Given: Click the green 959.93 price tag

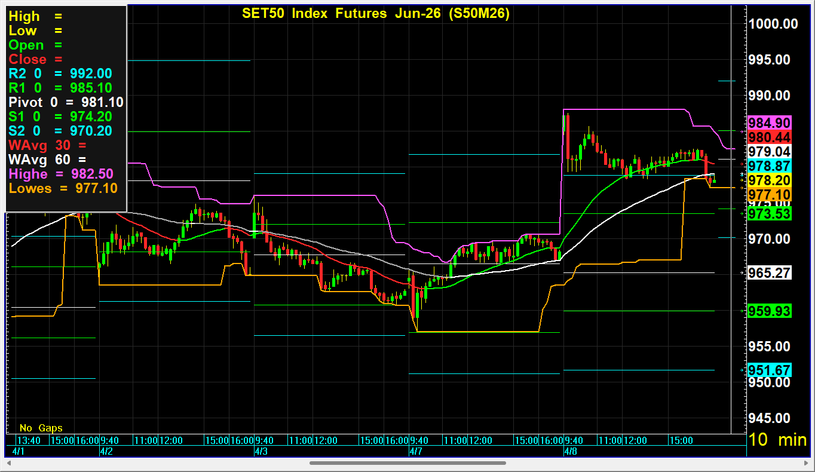Looking at the screenshot, I should [769, 311].
